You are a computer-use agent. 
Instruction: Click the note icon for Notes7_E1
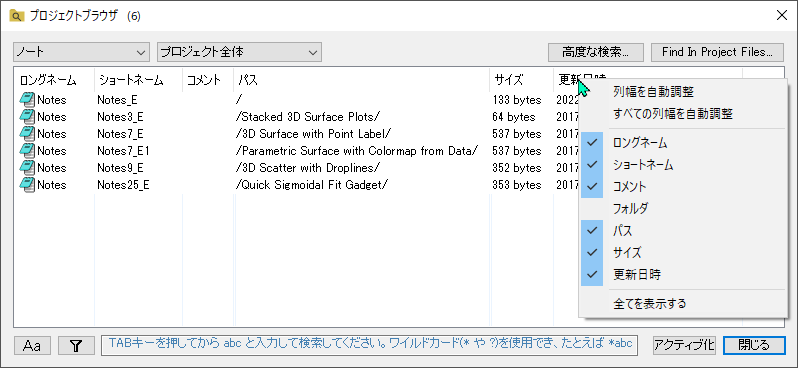coord(27,151)
